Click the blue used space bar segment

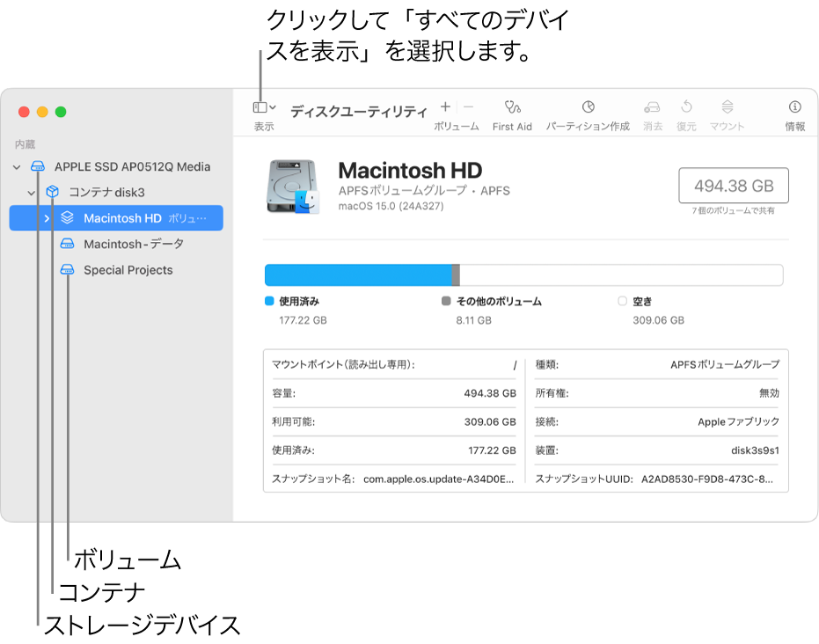pyautogui.click(x=358, y=275)
